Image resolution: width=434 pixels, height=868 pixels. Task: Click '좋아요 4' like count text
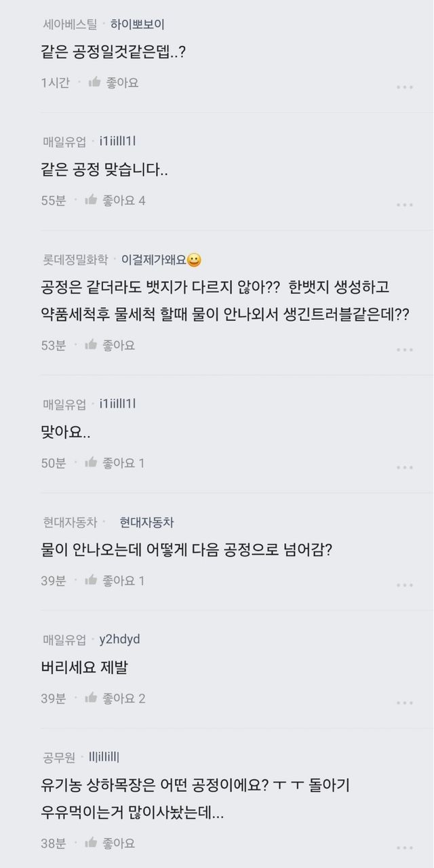123,200
